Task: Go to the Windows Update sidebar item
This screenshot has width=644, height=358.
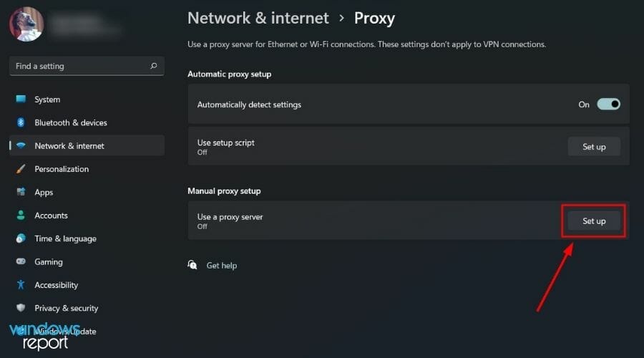Action: tap(64, 332)
